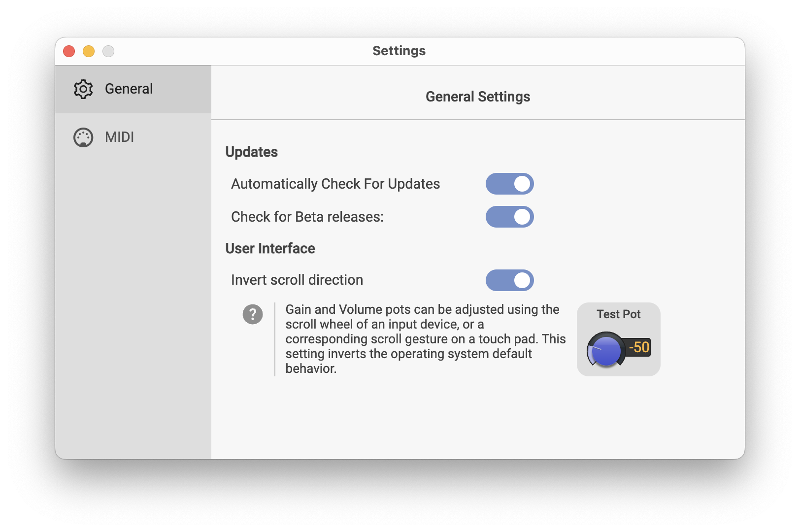Select the General label in the sidebar
800x532 pixels.
(129, 89)
